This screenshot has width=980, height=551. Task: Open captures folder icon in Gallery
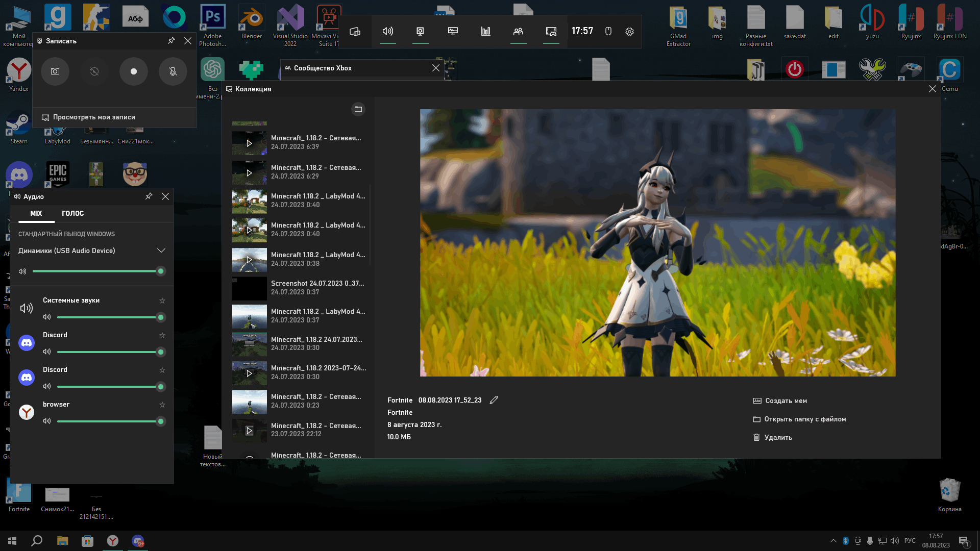pos(358,109)
